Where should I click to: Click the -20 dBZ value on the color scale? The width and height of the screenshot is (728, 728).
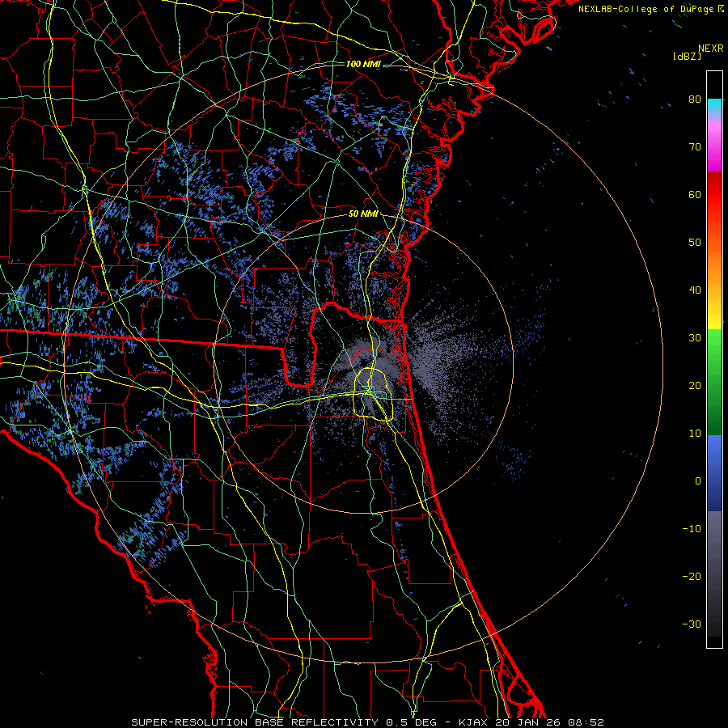(692, 577)
